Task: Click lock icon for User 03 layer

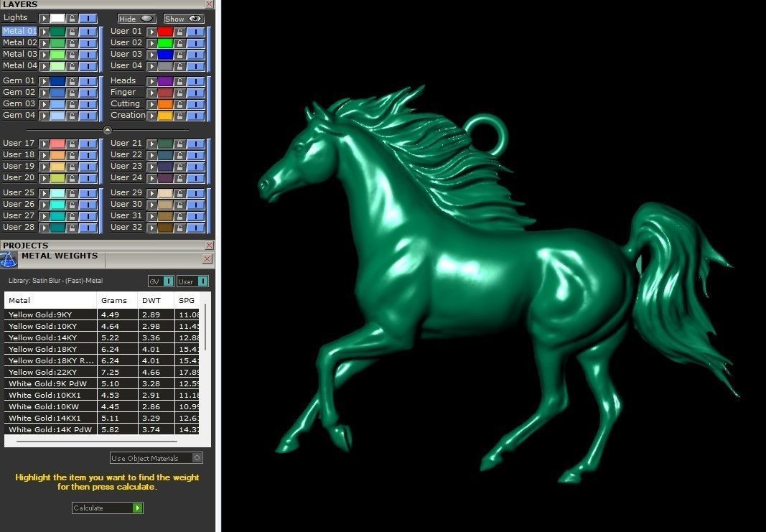Action: (x=179, y=55)
